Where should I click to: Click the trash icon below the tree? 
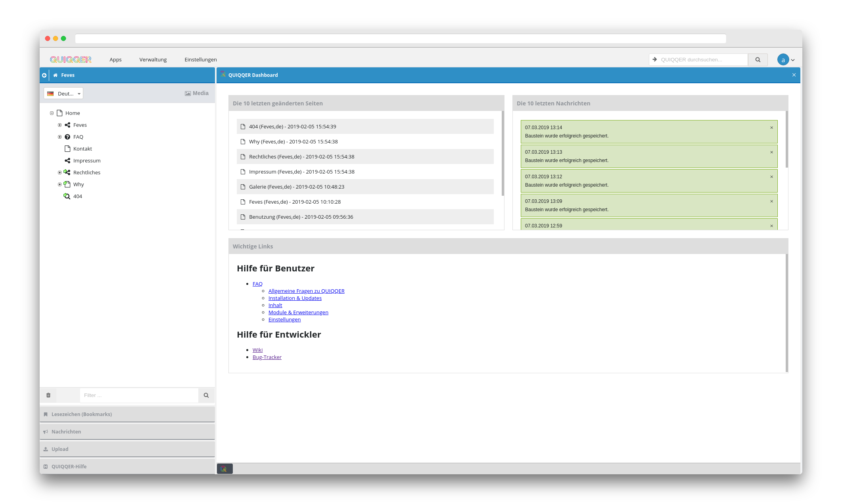tap(48, 395)
